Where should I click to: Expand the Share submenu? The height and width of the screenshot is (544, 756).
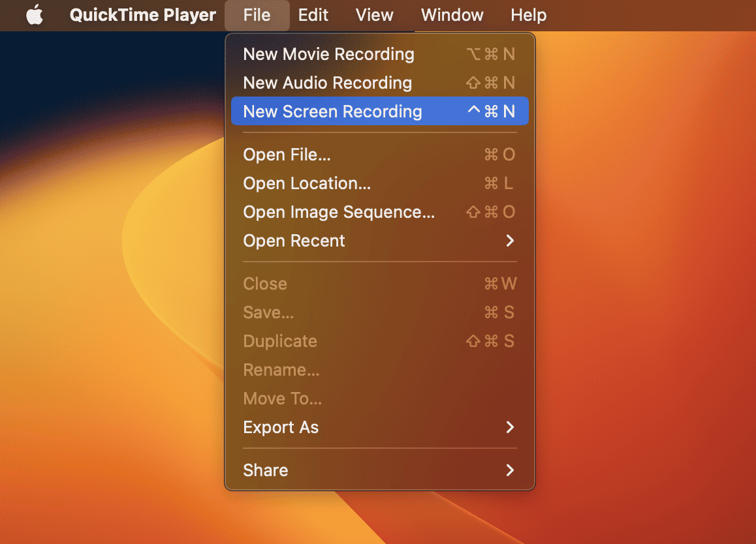[266, 470]
